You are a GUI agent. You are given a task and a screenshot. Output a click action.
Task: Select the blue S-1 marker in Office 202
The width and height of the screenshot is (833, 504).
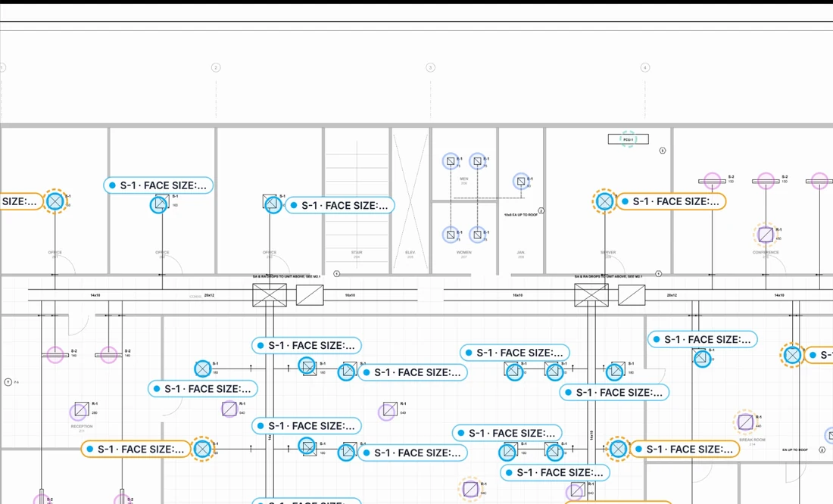point(159,204)
